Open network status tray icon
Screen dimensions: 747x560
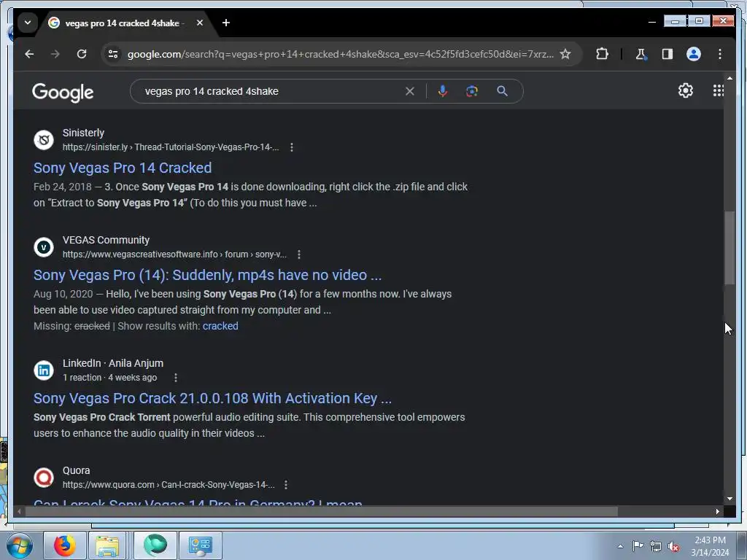click(x=656, y=546)
